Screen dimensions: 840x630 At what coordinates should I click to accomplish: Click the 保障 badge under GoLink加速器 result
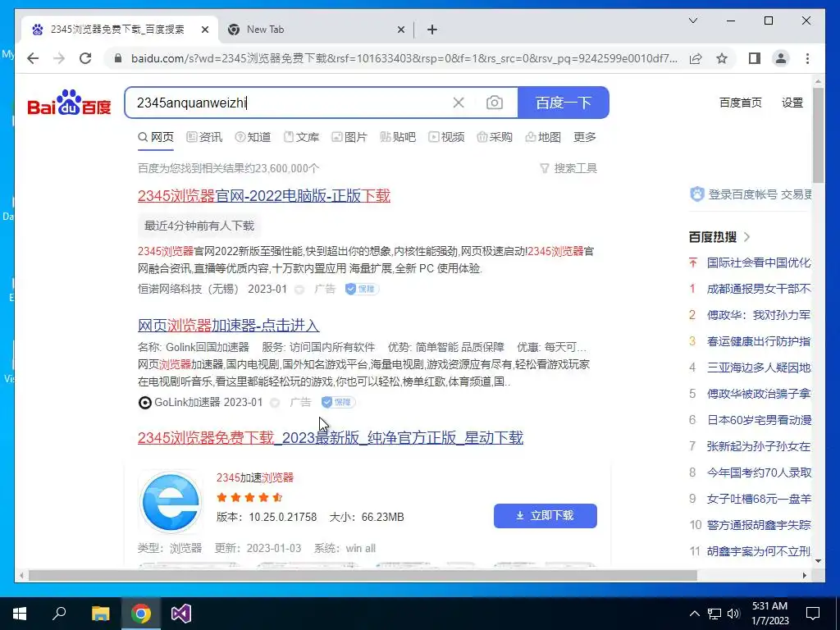338,402
